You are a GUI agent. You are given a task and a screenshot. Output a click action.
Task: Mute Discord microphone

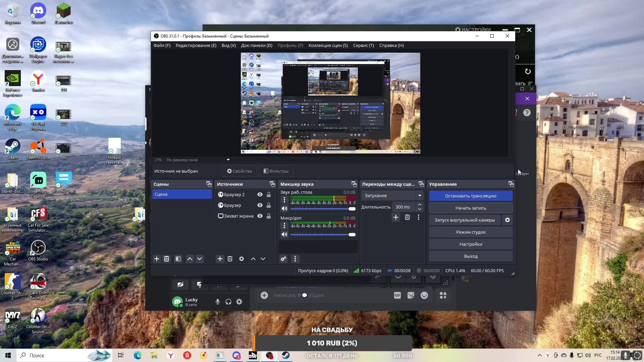coord(218,302)
